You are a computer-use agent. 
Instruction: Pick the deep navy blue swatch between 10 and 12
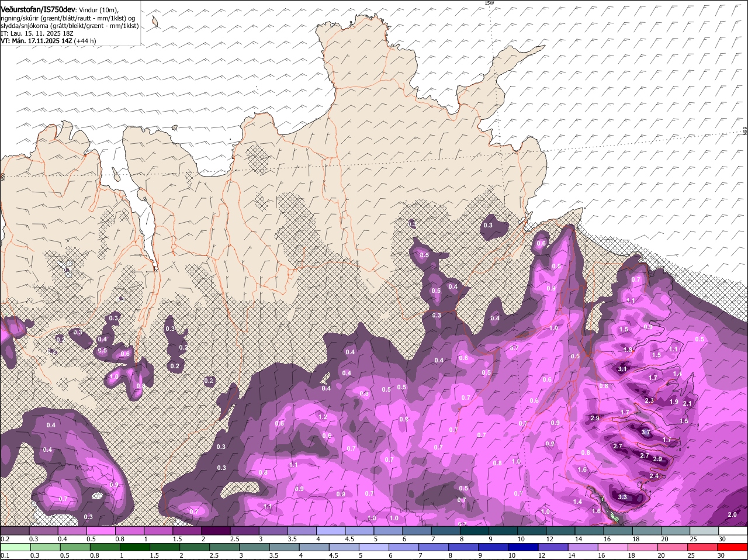524,547
